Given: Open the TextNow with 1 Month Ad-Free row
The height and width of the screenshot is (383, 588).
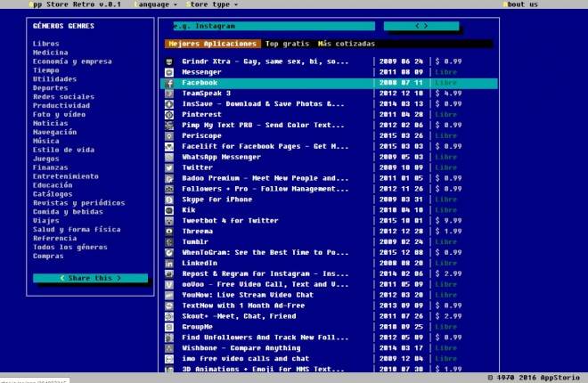Looking at the screenshot, I should 330,306.
